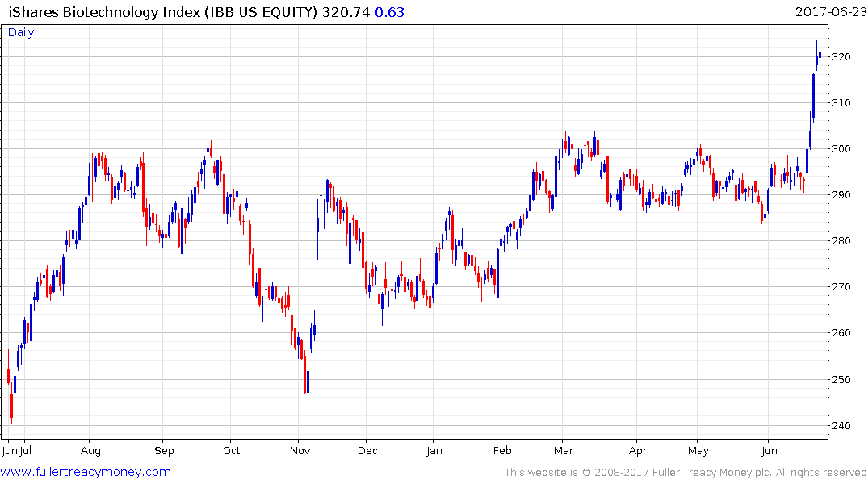Click the Jan label on time axis
Viewport: 868px width, 484px height.
[x=434, y=451]
